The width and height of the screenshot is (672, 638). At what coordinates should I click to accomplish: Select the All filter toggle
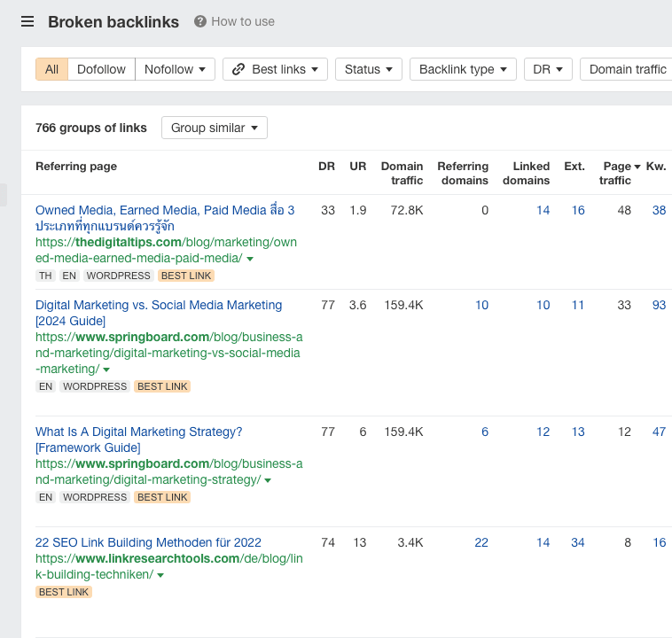tap(52, 69)
